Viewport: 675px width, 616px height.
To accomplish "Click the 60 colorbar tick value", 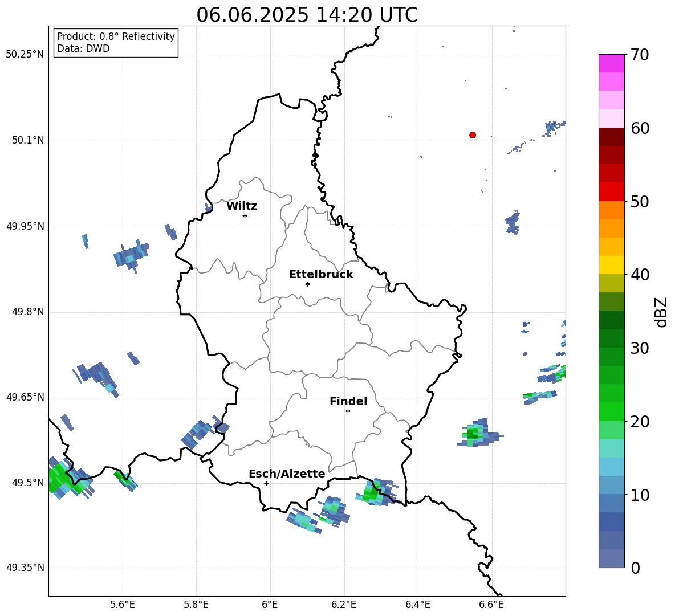I will (640, 128).
